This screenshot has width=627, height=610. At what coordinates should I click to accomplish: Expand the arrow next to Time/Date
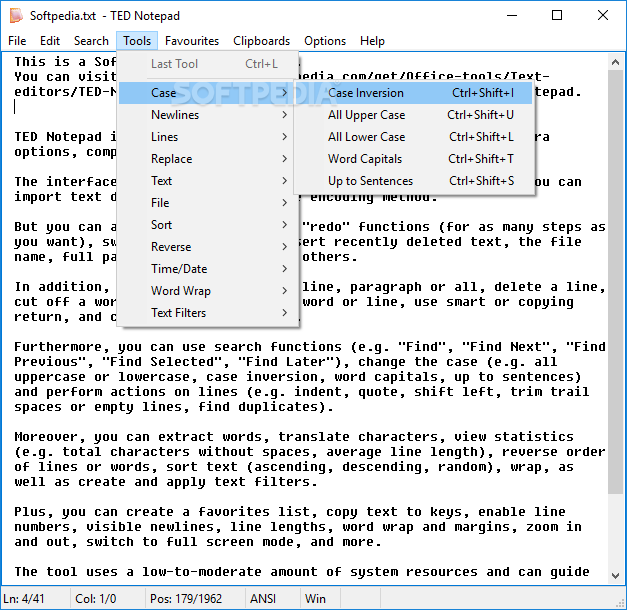click(284, 269)
